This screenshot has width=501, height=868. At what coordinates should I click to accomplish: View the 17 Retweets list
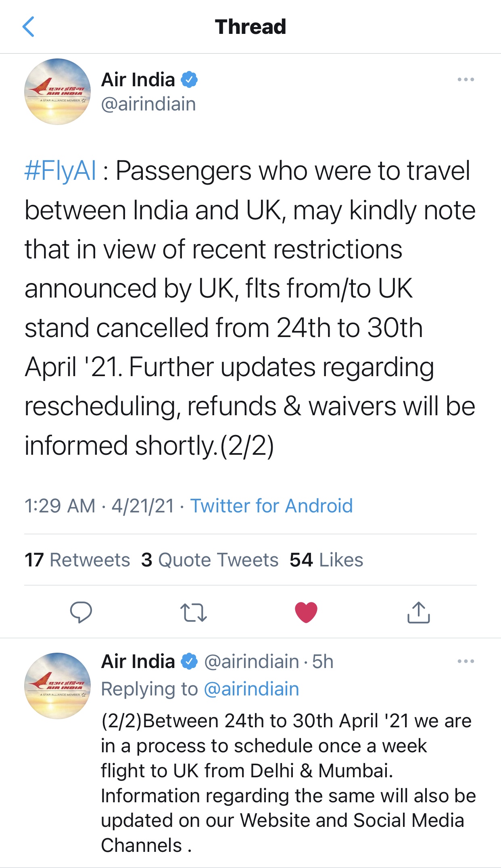pos(77,560)
